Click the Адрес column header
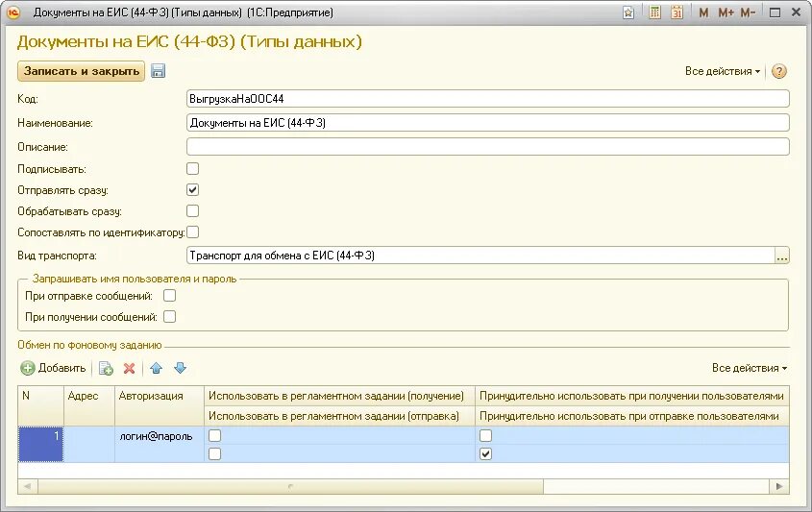The height and width of the screenshot is (512, 812). (89, 405)
